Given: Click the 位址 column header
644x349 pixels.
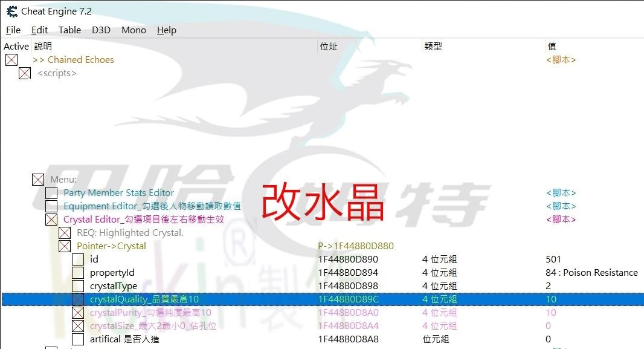Looking at the screenshot, I should [329, 46].
